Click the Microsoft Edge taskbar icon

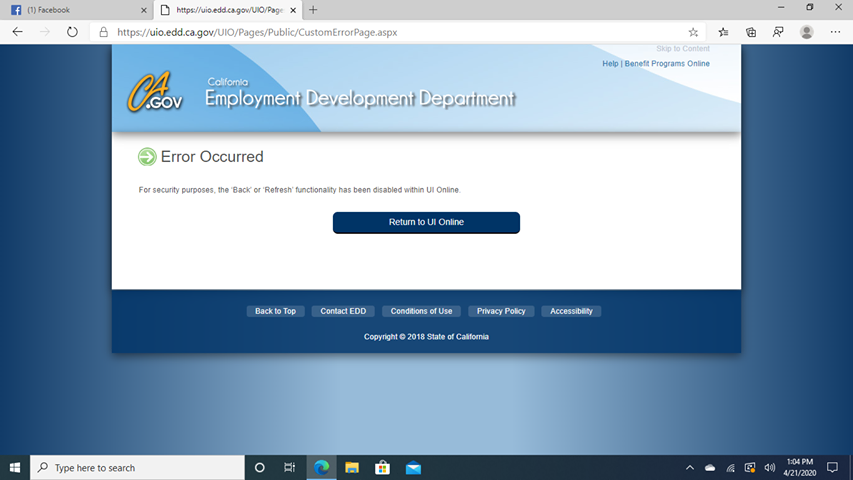click(322, 467)
